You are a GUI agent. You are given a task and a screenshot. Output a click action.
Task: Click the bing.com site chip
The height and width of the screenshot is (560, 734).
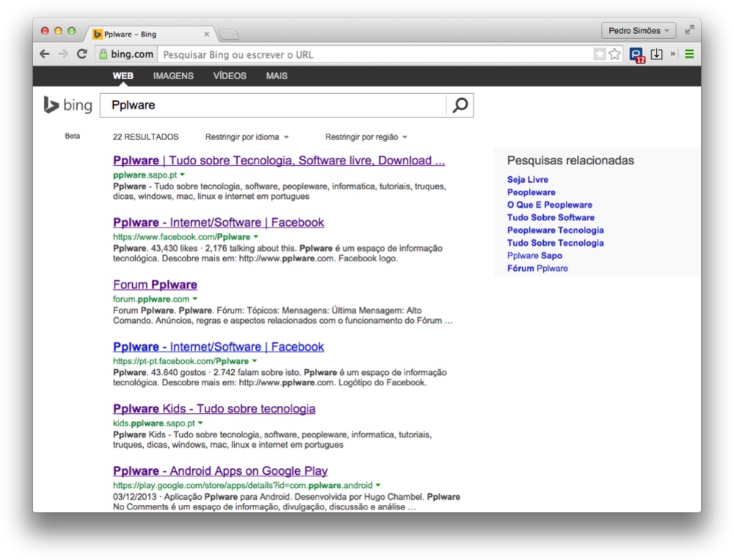point(126,54)
